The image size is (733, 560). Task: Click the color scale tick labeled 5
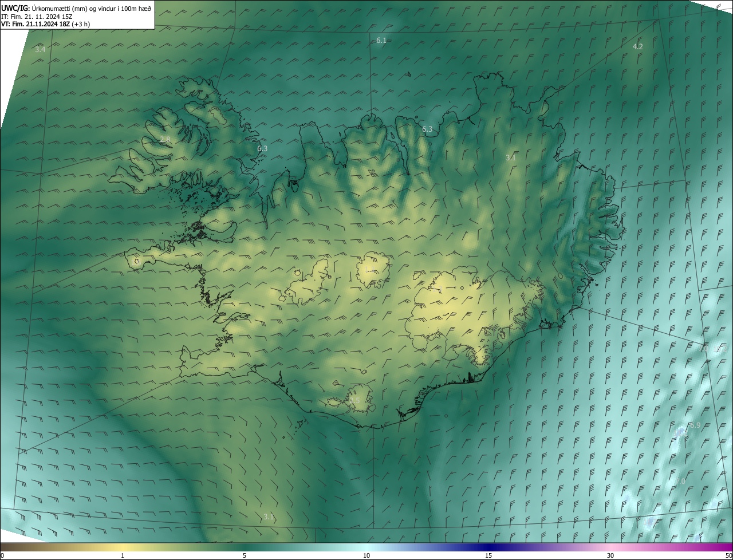[x=245, y=555]
